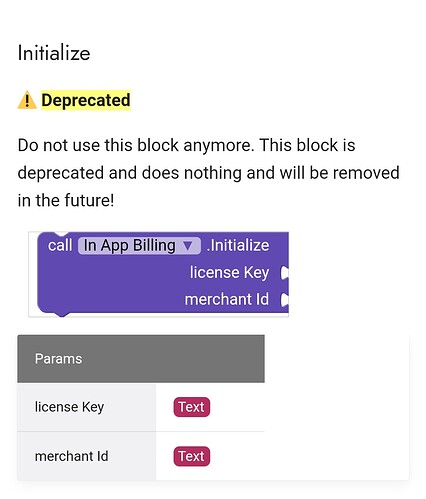Screen dimensions: 426x499
Task: Select the highlighted Deprecated label
Action: click(x=86, y=100)
